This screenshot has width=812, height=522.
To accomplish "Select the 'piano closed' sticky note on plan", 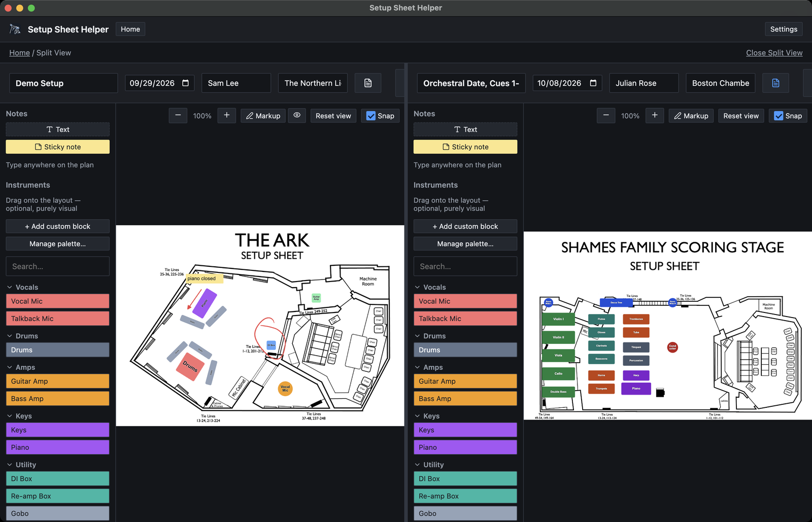I will click(x=204, y=279).
